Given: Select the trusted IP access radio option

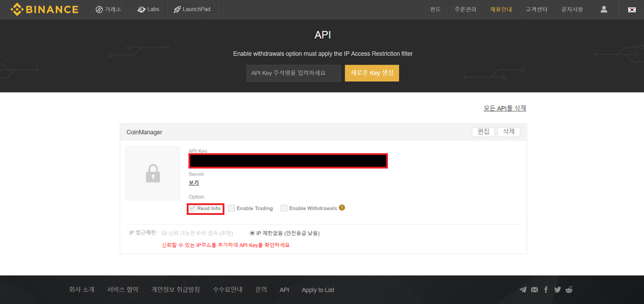Looking at the screenshot, I should (x=164, y=233).
